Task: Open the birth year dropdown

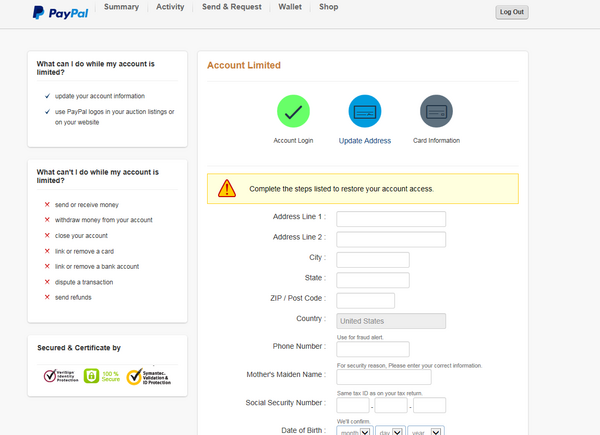Action: coord(426,430)
